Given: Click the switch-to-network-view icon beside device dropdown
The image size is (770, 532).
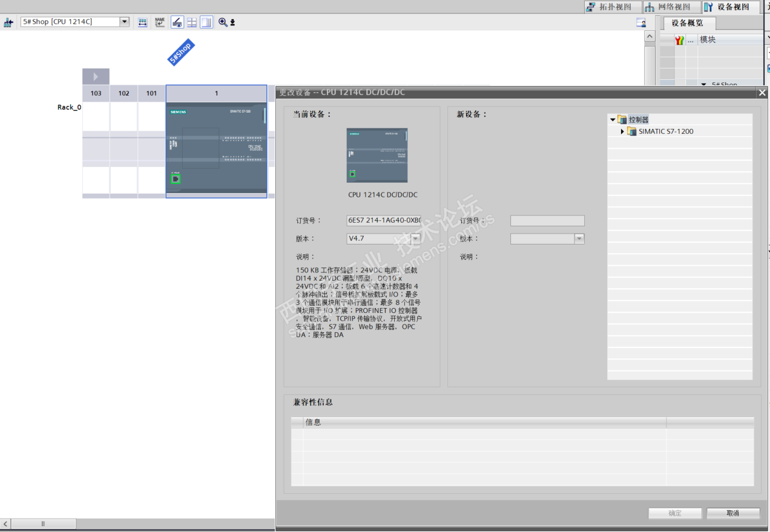Looking at the screenshot, I should (x=8, y=22).
